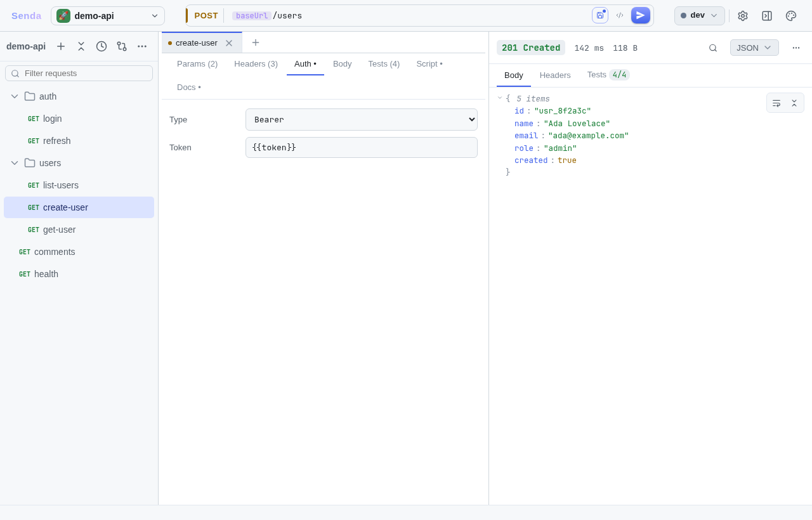Click the 142 ms response time
This screenshot has height=520, width=812.
(x=589, y=48)
